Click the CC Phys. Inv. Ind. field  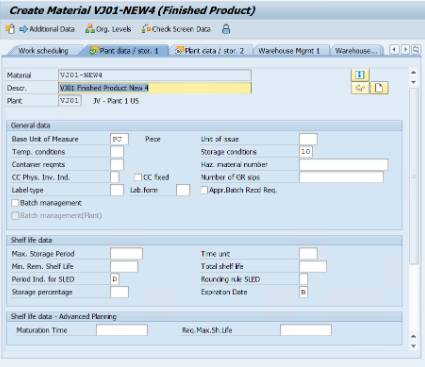tap(115, 177)
